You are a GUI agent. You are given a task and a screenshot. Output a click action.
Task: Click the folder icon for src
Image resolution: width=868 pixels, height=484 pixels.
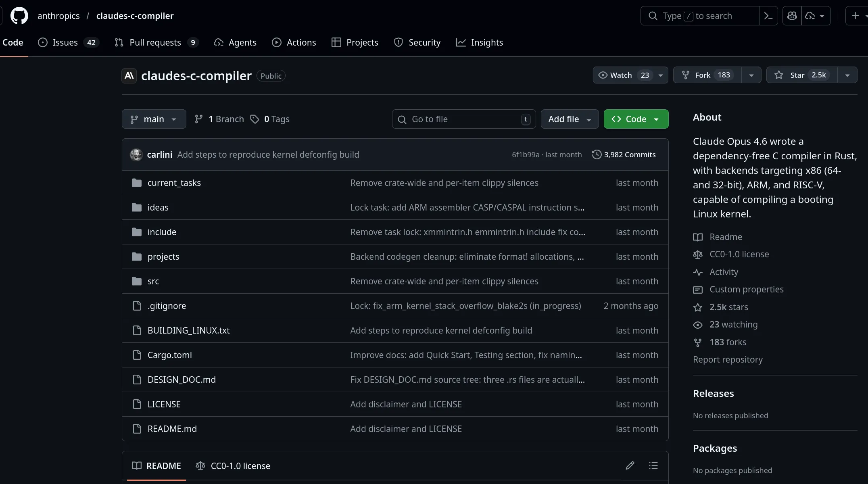(x=137, y=281)
